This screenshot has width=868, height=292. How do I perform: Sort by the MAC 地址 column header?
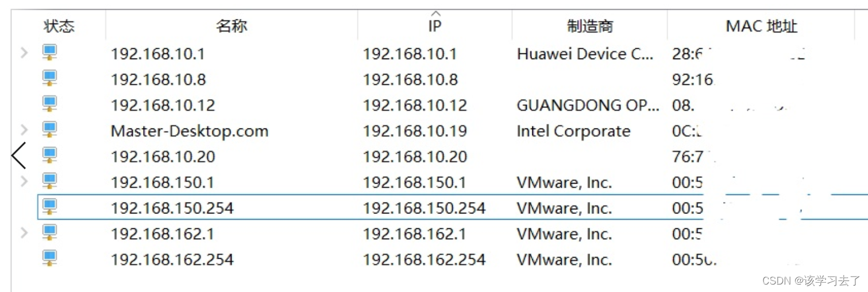tap(762, 26)
